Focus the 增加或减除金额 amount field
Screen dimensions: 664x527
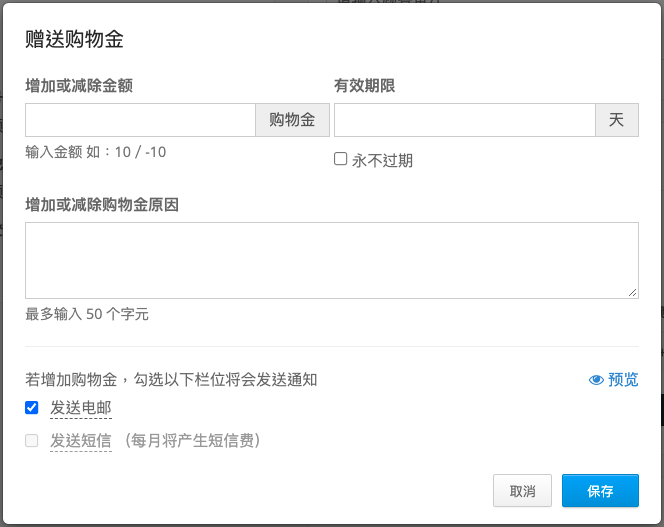pyautogui.click(x=140, y=120)
